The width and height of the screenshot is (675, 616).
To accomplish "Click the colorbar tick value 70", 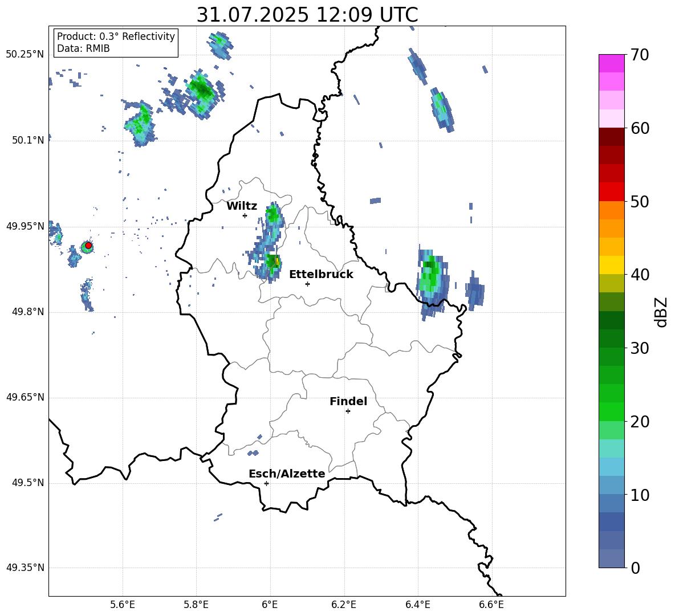I will pos(640,55).
